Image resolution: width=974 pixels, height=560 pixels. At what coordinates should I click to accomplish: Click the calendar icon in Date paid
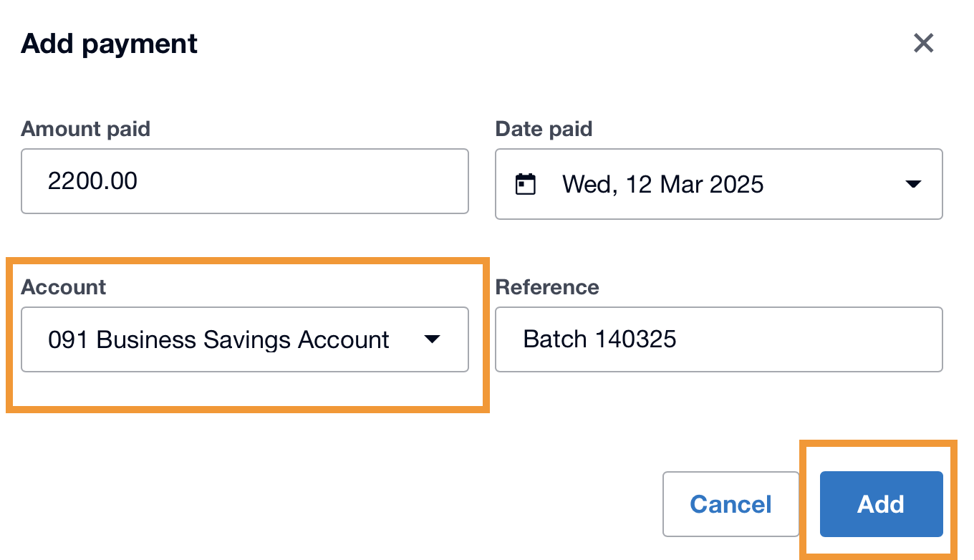tap(526, 184)
